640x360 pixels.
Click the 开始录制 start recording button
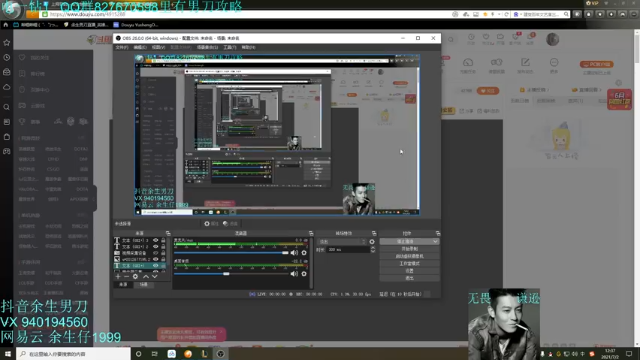409,249
